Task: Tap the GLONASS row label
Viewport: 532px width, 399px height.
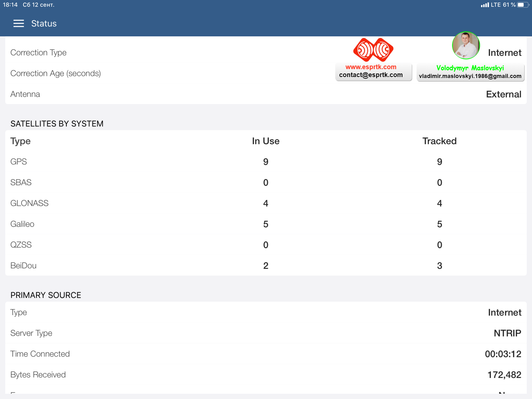Action: pos(30,204)
